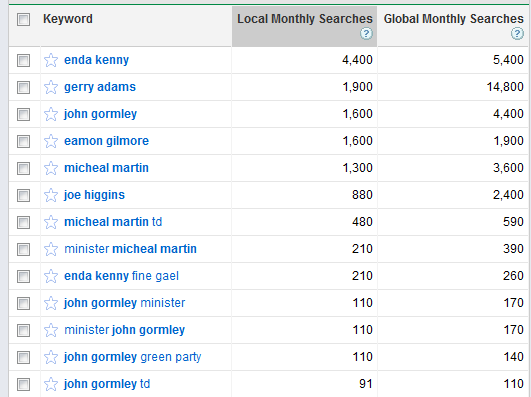531x397 pixels.
Task: Star the gerry adams keyword
Action: click(x=51, y=87)
